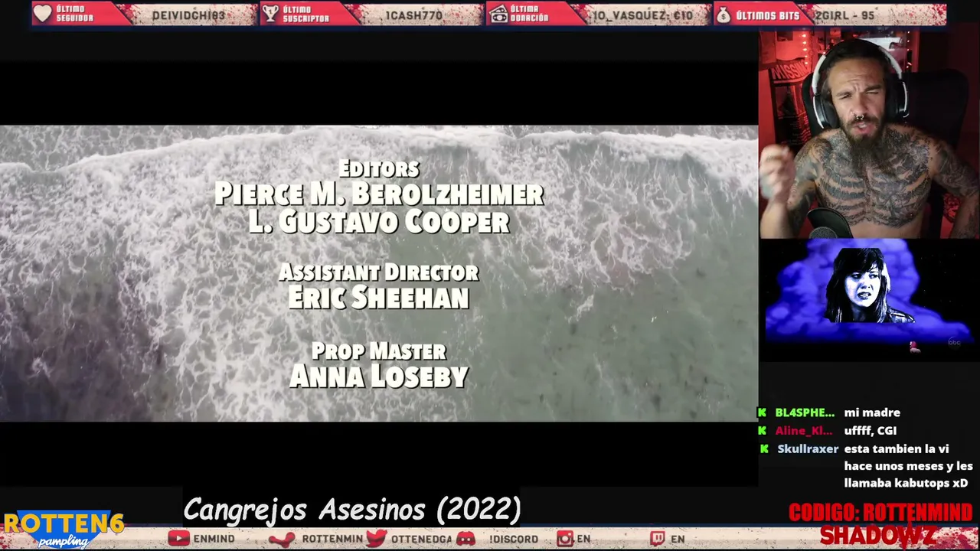
Task: Click the chat message 'uffff, CGI'
Action: pyautogui.click(x=871, y=431)
